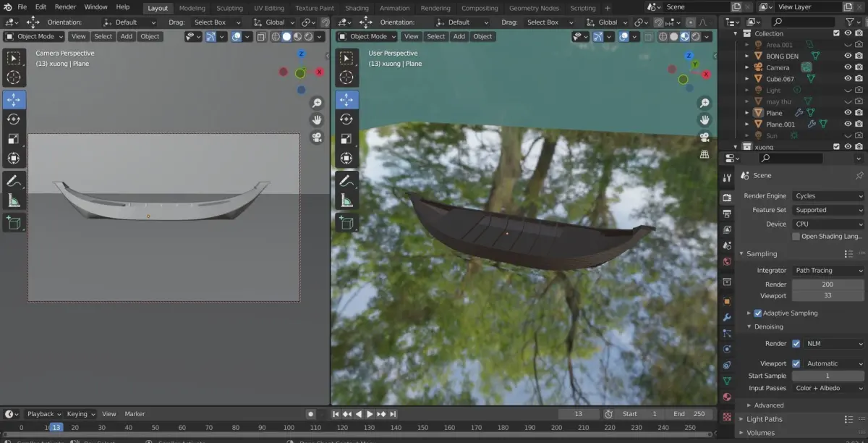Toggle camera view icon in right viewport
This screenshot has height=443, width=868.
705,137
